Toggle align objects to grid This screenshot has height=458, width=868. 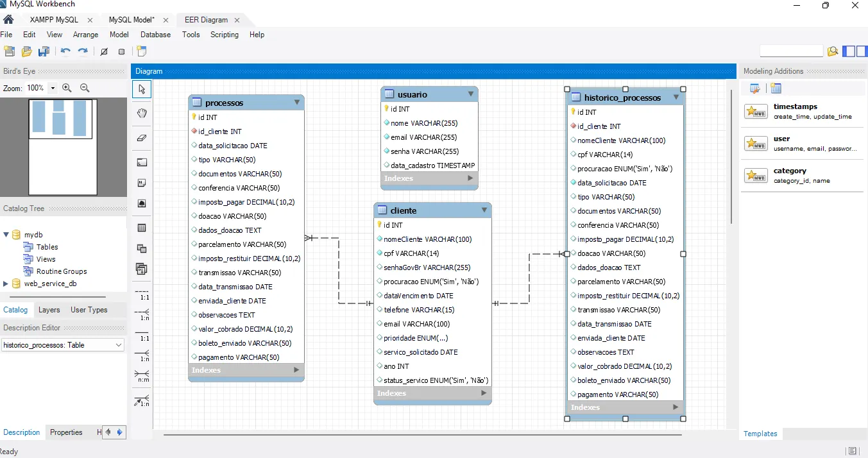pyautogui.click(x=121, y=51)
